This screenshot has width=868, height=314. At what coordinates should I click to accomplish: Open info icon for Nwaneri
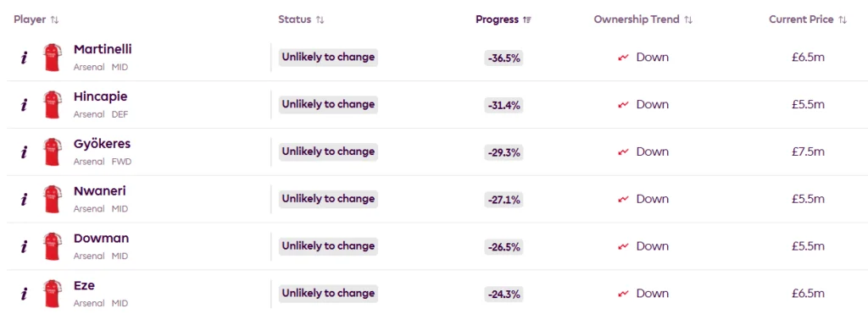(24, 199)
